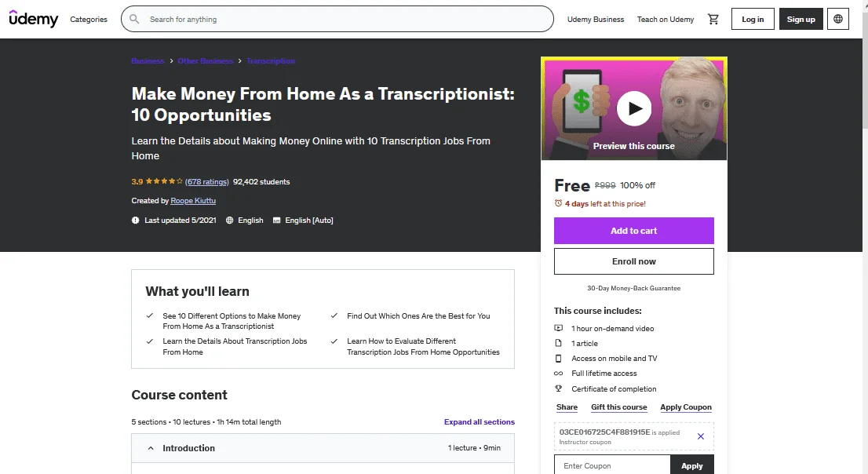Open Teach on Udemy link

coord(665,19)
